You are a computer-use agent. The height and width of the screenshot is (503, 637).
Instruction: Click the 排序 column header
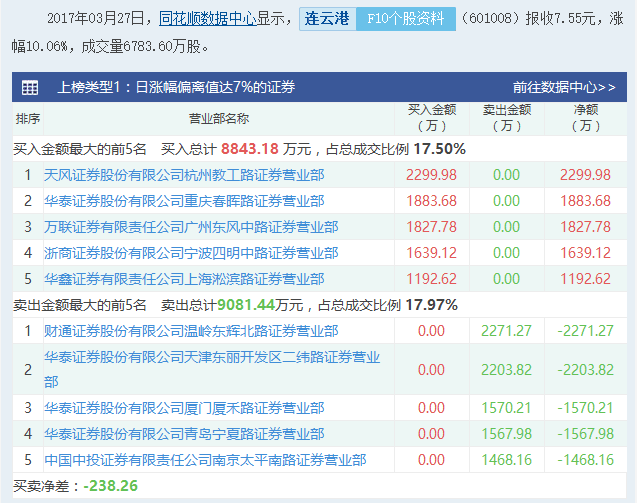click(x=28, y=119)
